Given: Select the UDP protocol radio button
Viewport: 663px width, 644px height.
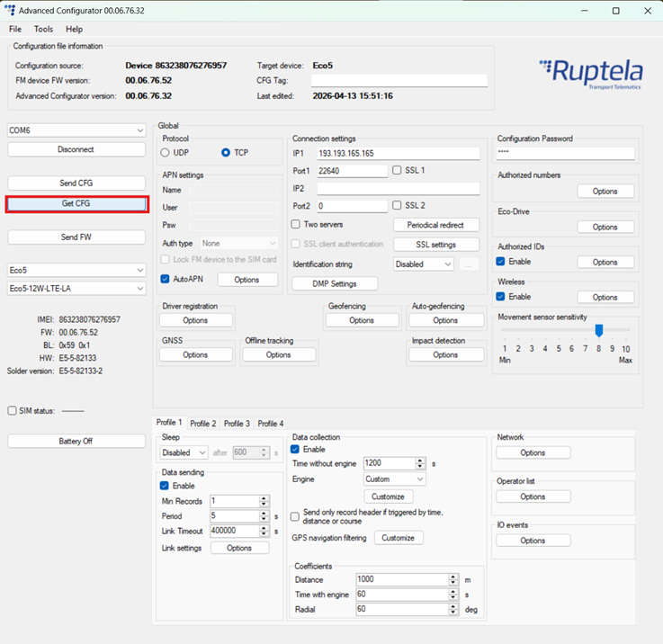Looking at the screenshot, I should pyautogui.click(x=165, y=153).
